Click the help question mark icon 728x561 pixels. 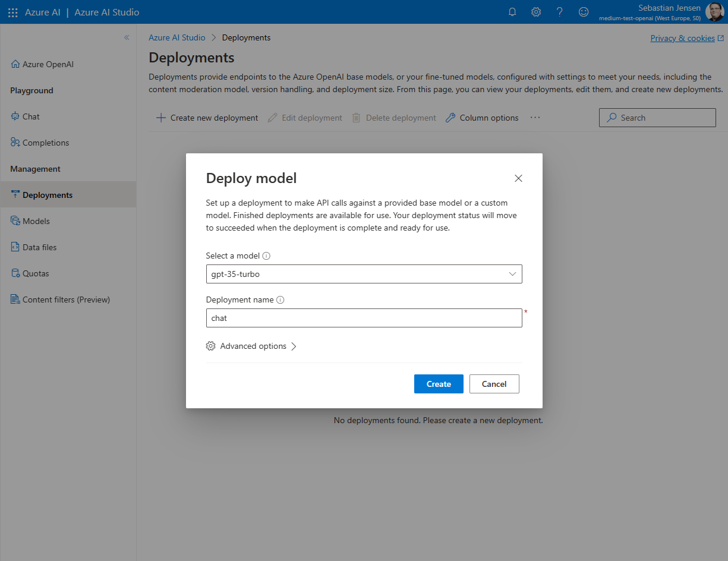559,12
